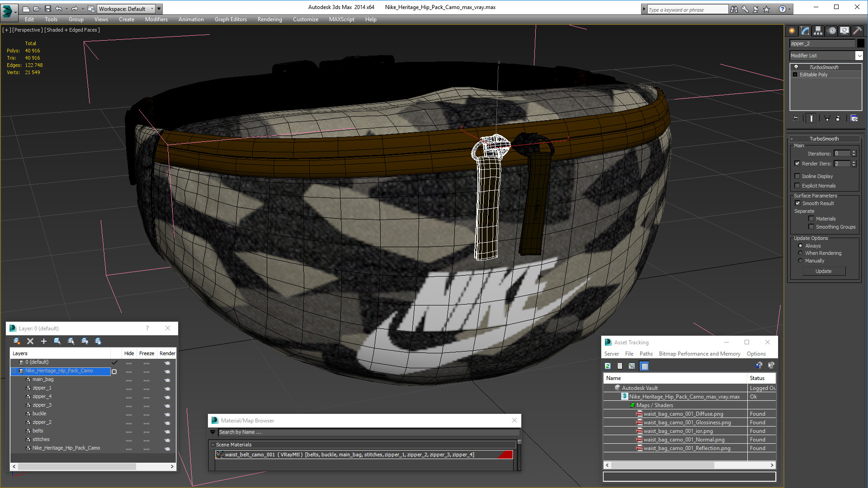Click the binoculars search icon
Screen dimensions: 868x488
[734, 9]
